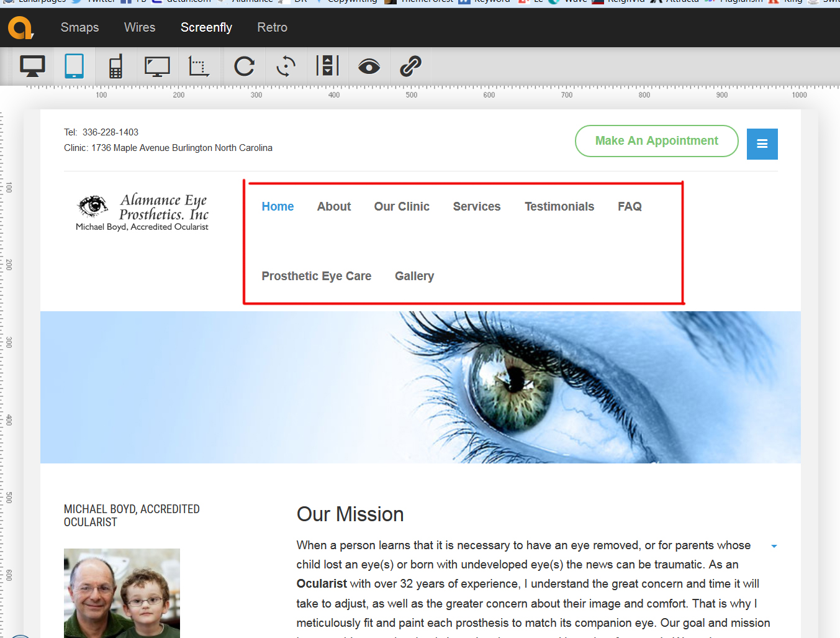The width and height of the screenshot is (840, 638).
Task: Select the mobile phone device icon
Action: [x=115, y=66]
